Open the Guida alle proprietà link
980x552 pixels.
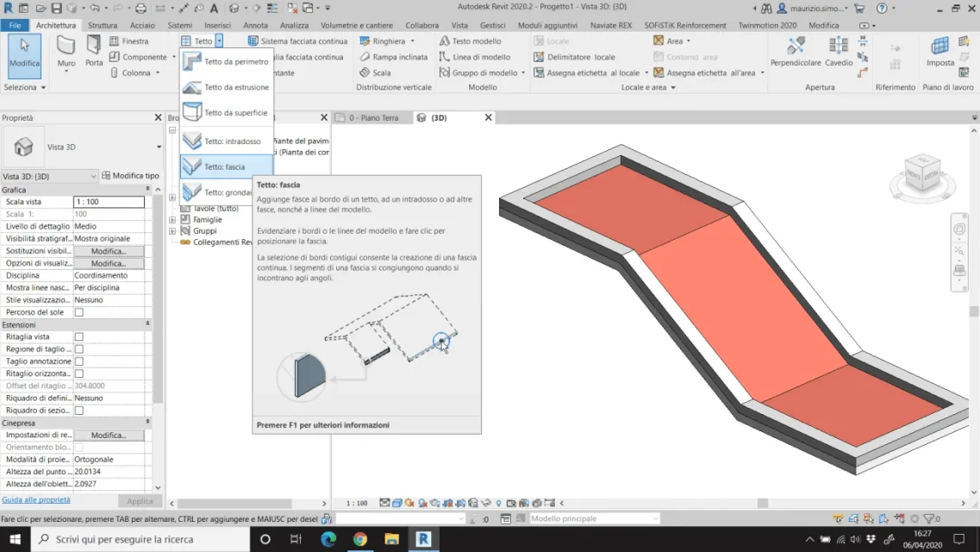36,499
